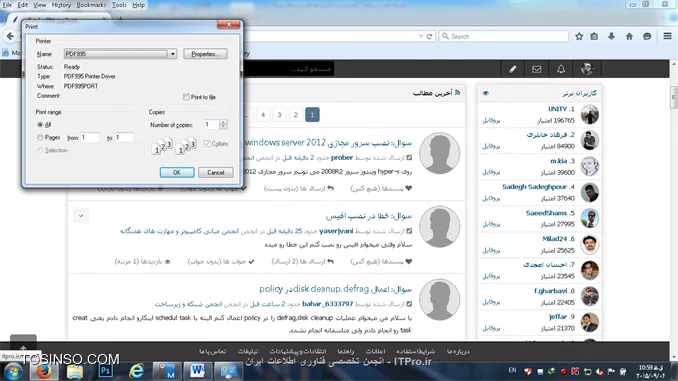Click the Firefox back arrow button
Viewport: 678px width, 381px height.
click(x=10, y=36)
